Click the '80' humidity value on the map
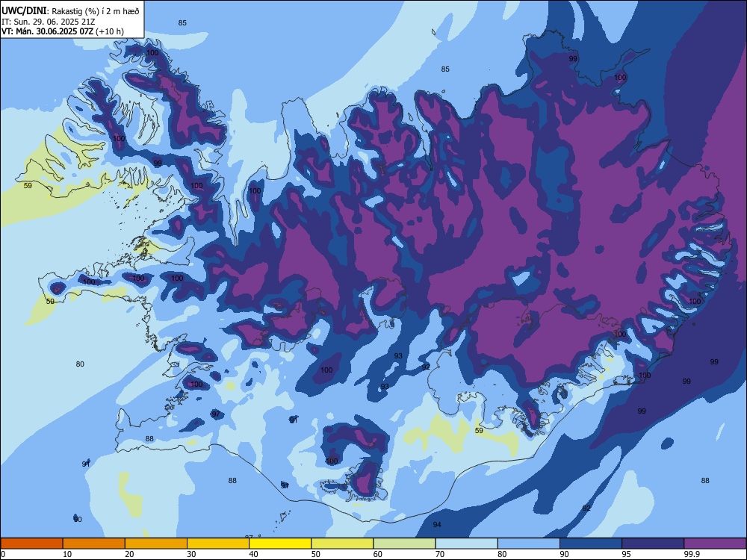Screen dimensions: 747x560 click(x=80, y=364)
